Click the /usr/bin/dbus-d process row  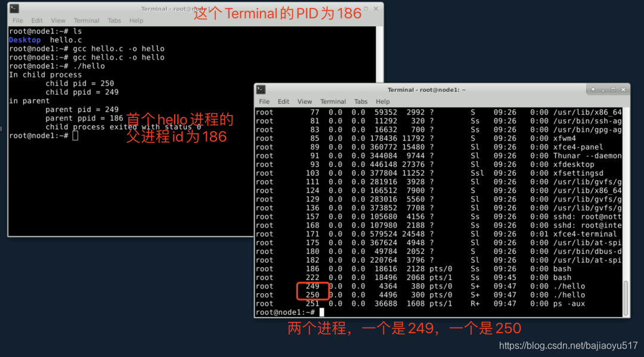tap(439, 251)
